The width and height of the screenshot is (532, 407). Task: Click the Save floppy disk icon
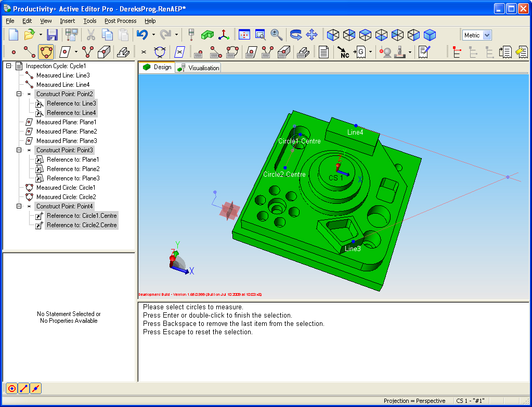tap(52, 35)
